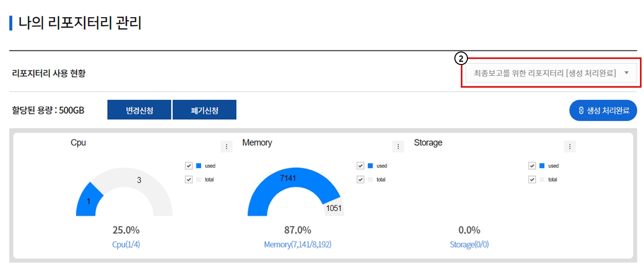Screen dimensions: 644x267
Task: Open the Memory(7,141/8,192) link
Action: pos(297,245)
